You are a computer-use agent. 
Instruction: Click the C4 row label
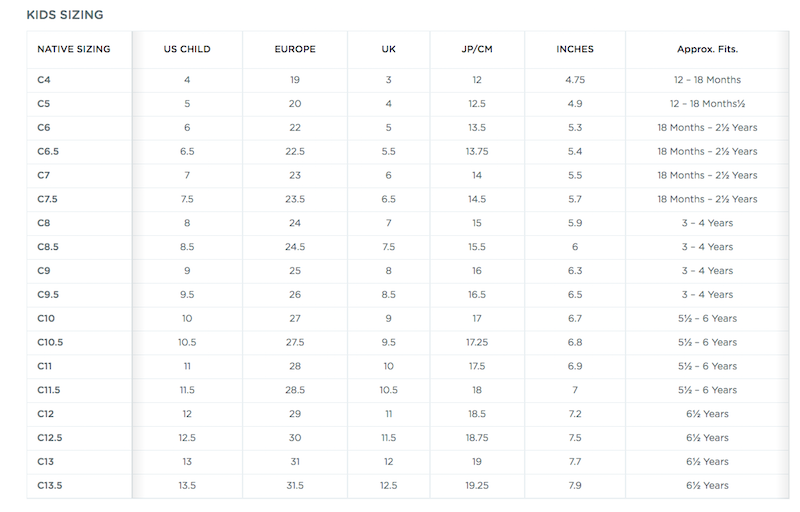tap(44, 79)
